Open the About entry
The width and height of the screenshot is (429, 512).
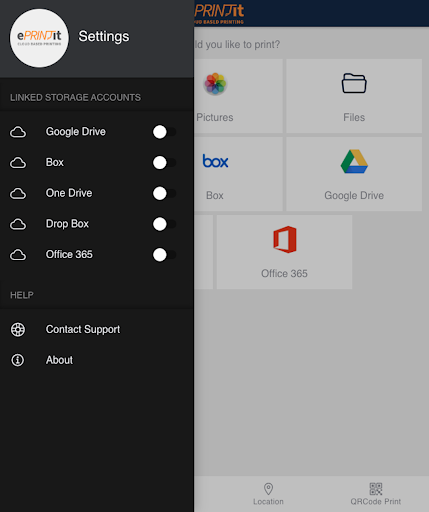[x=97, y=360]
